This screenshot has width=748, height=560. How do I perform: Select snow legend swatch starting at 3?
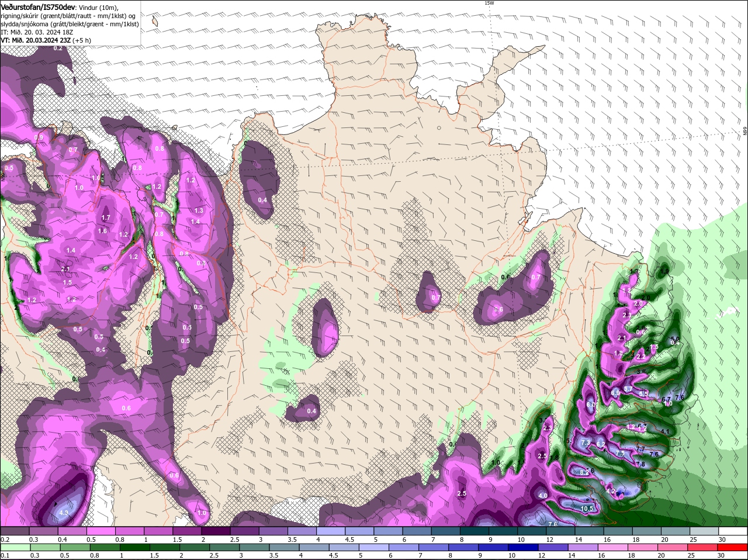[274, 531]
